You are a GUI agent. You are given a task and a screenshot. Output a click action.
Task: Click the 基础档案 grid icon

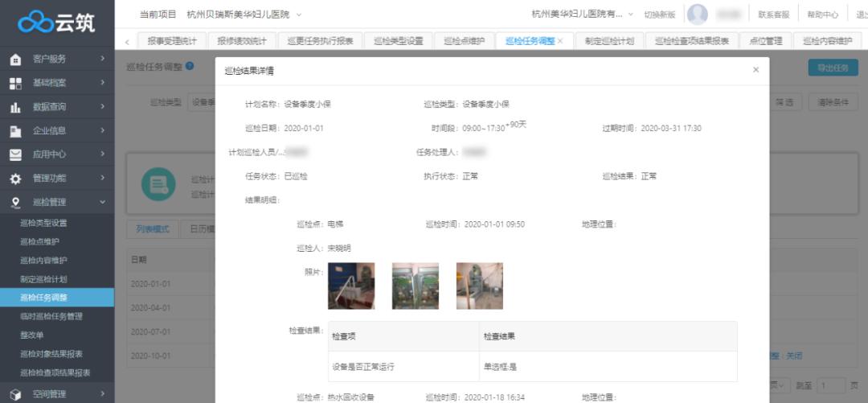(x=16, y=83)
